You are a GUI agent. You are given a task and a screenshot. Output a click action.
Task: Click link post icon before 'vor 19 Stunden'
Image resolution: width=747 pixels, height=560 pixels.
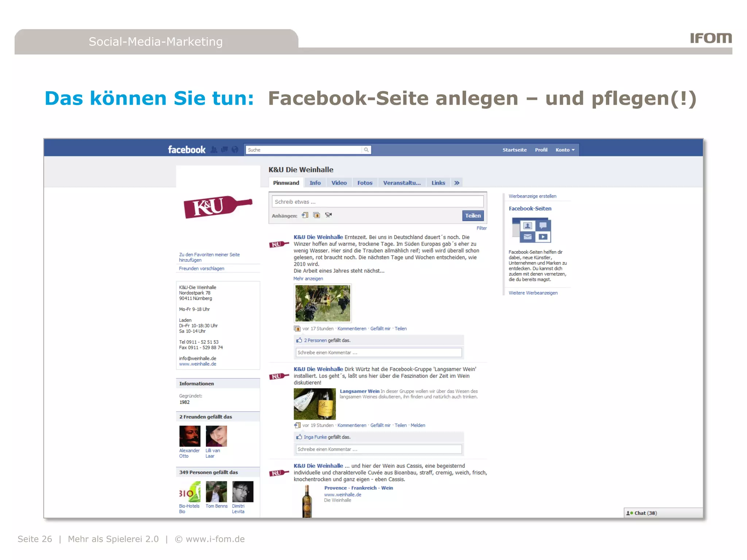297,425
